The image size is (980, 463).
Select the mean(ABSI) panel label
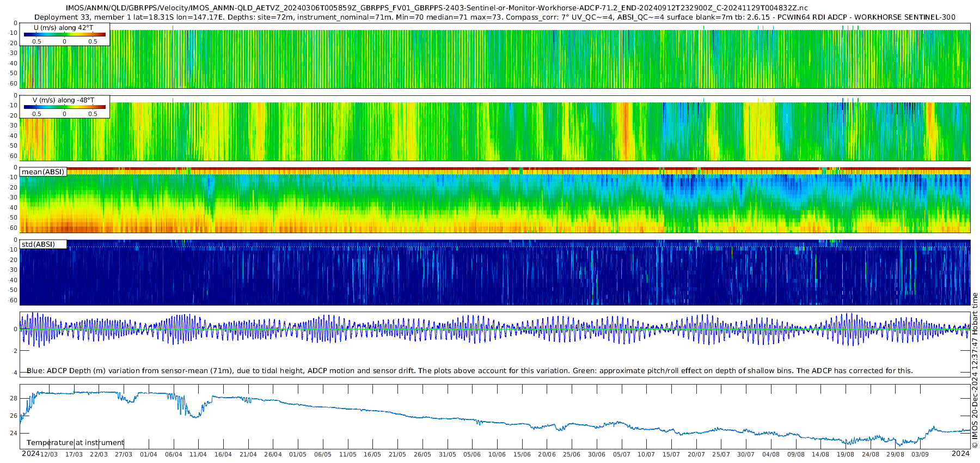pyautogui.click(x=43, y=172)
